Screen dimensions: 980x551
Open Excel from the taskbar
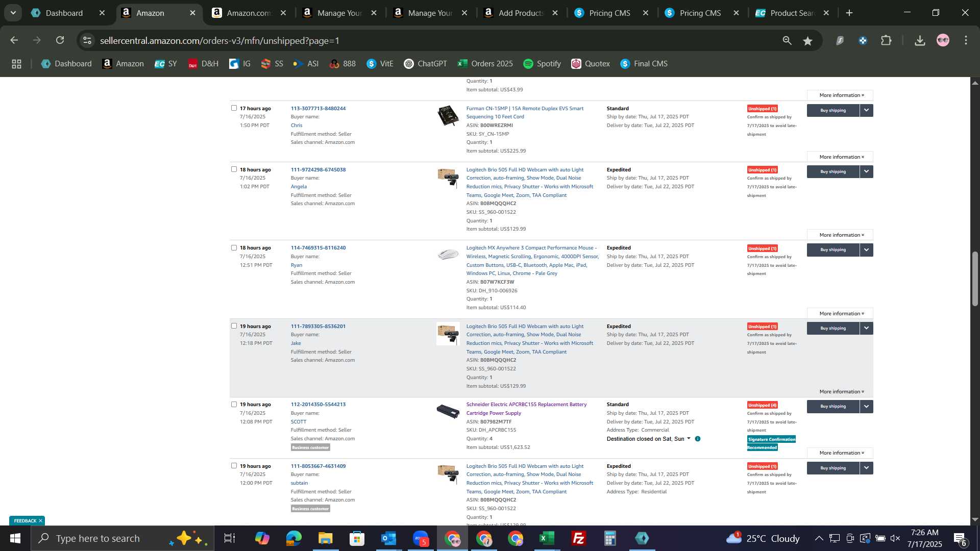click(x=547, y=538)
